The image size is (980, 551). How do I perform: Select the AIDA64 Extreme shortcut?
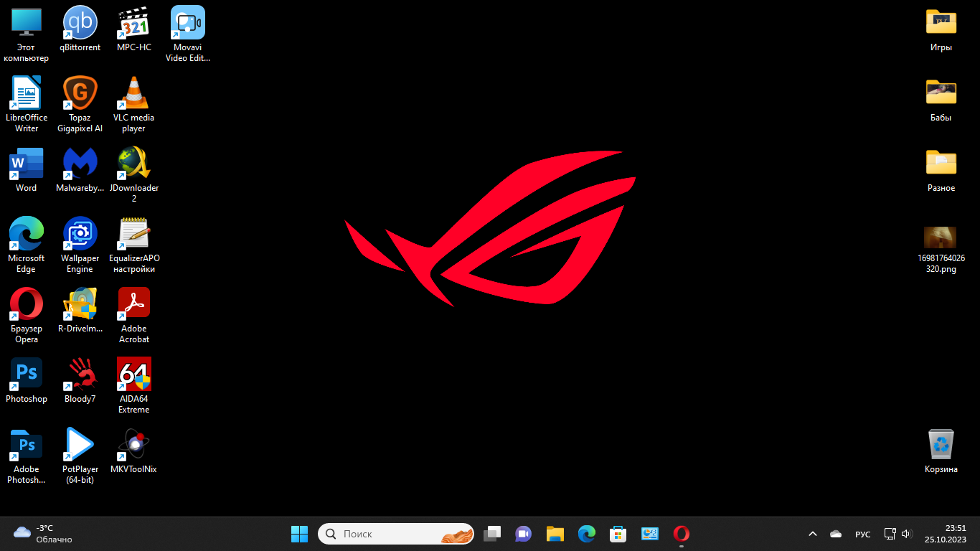[134, 386]
